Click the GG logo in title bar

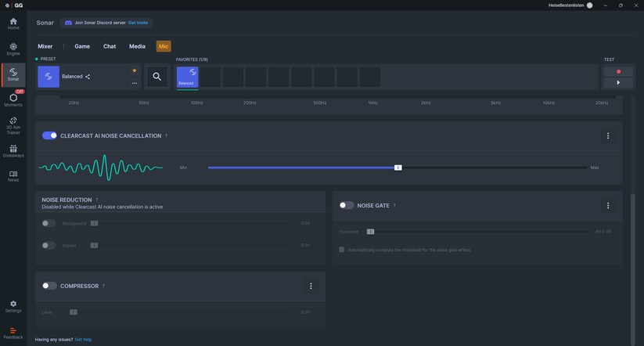coord(19,5)
